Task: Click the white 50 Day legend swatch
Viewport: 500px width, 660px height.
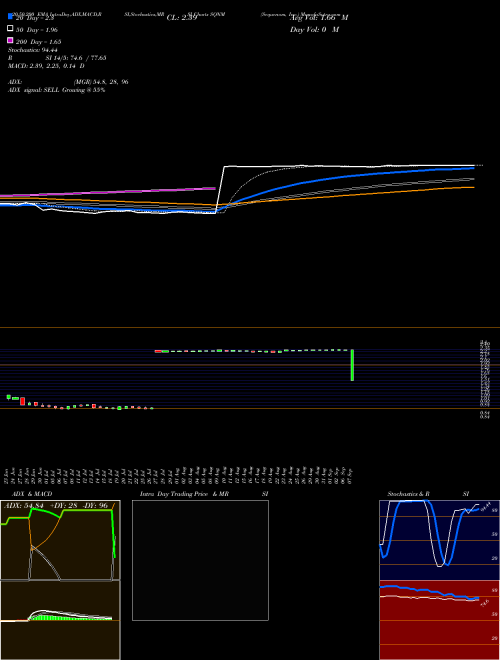Action: point(10,29)
